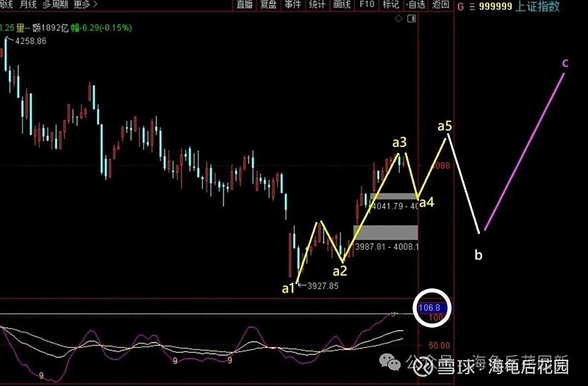Click the 4258.86 high price label
The height and width of the screenshot is (386, 588).
[x=31, y=41]
